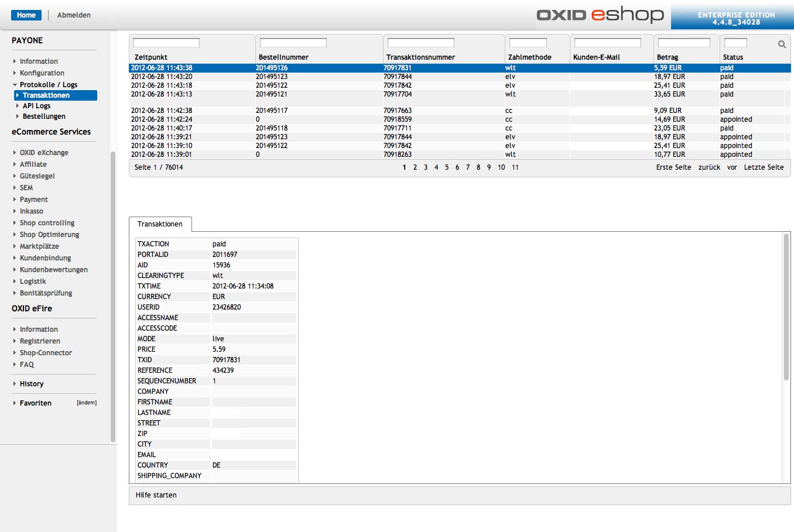Open Bestellungen under Protokolle
This screenshot has height=532, width=794.
pos(44,116)
